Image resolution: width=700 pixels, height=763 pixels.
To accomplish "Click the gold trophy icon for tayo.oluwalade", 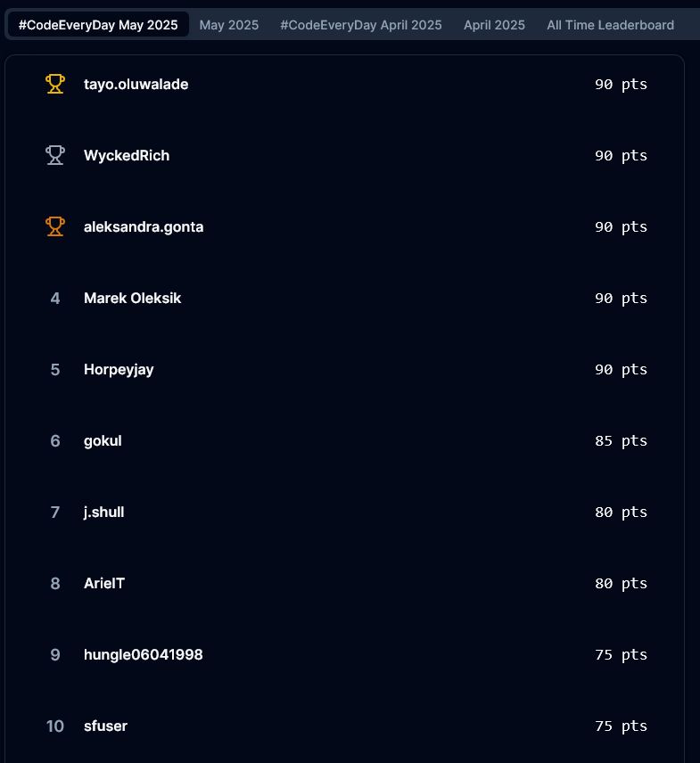I will [x=55, y=84].
